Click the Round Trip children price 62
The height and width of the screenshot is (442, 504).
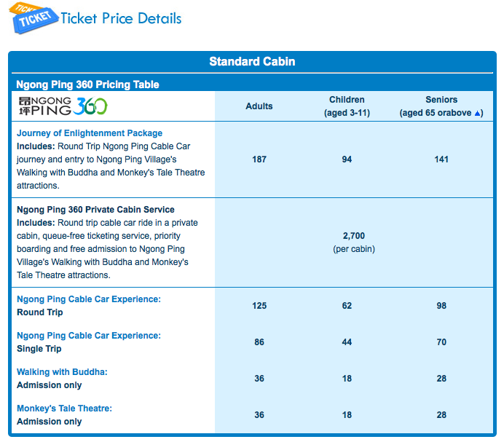click(x=347, y=306)
